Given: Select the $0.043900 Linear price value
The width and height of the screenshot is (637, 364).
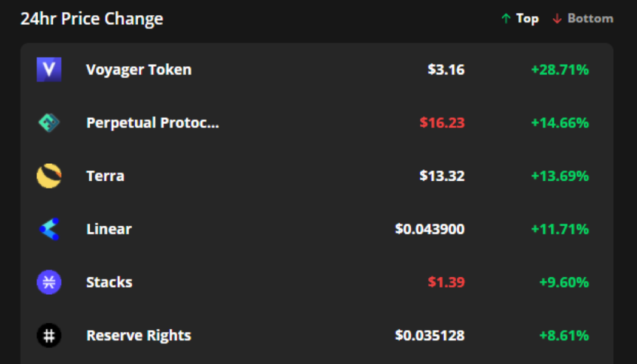Looking at the screenshot, I should coord(430,229).
